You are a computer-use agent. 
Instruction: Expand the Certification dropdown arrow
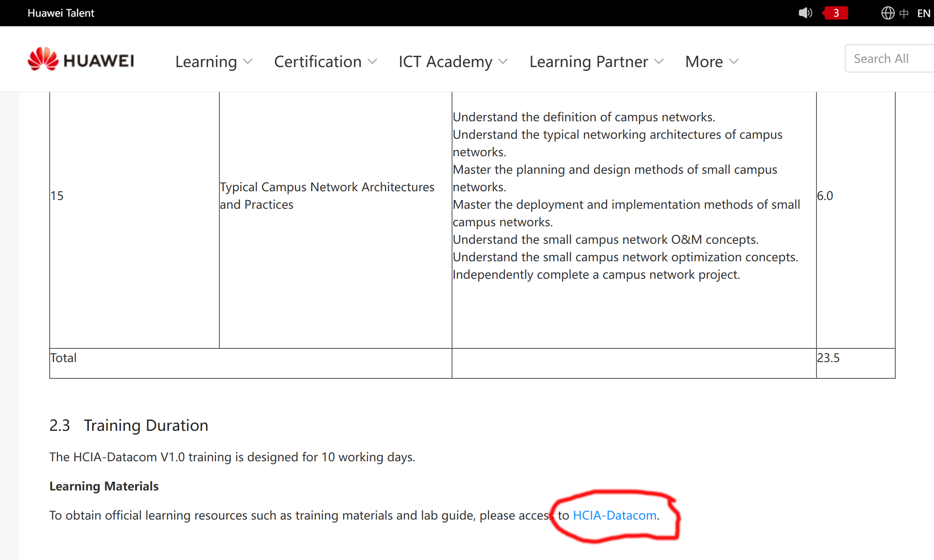click(373, 62)
